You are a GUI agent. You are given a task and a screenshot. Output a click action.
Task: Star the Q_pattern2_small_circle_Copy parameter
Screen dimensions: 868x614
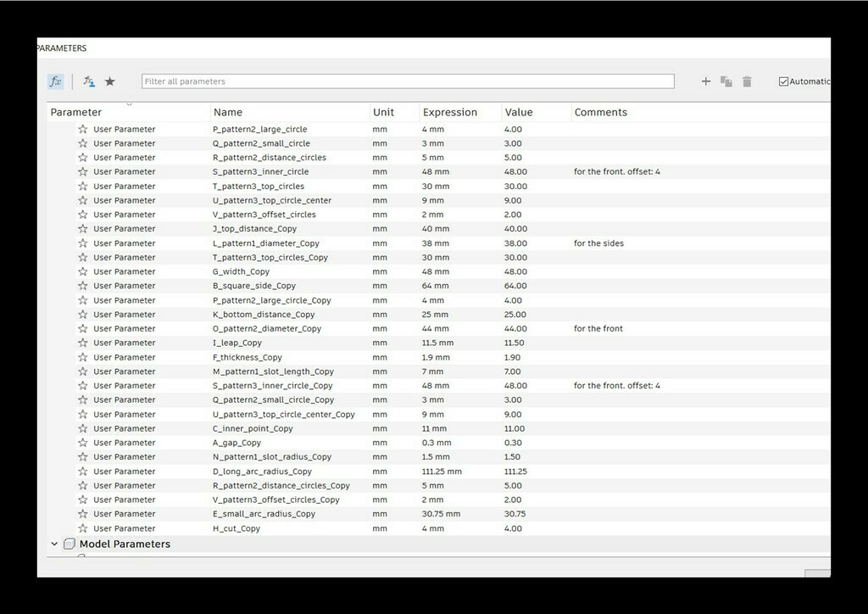(83, 399)
